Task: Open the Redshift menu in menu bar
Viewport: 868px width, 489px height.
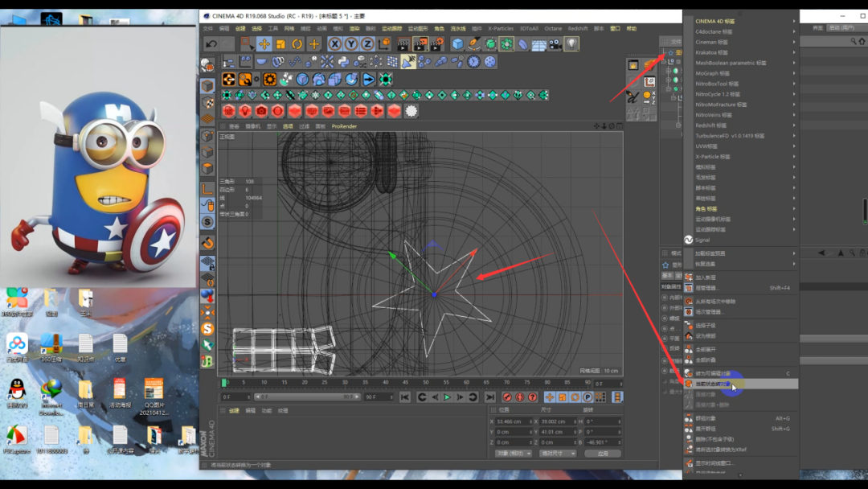Action: (x=577, y=28)
